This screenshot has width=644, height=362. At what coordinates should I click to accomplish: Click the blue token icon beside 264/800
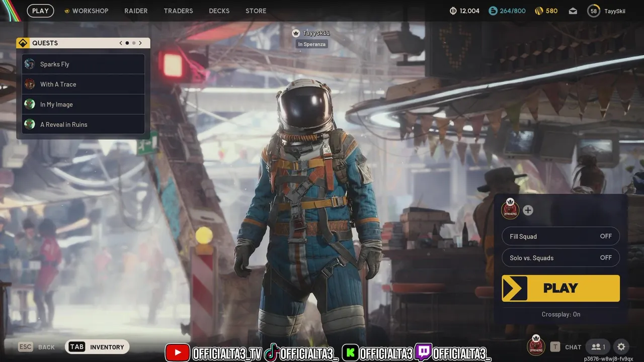pyautogui.click(x=493, y=11)
